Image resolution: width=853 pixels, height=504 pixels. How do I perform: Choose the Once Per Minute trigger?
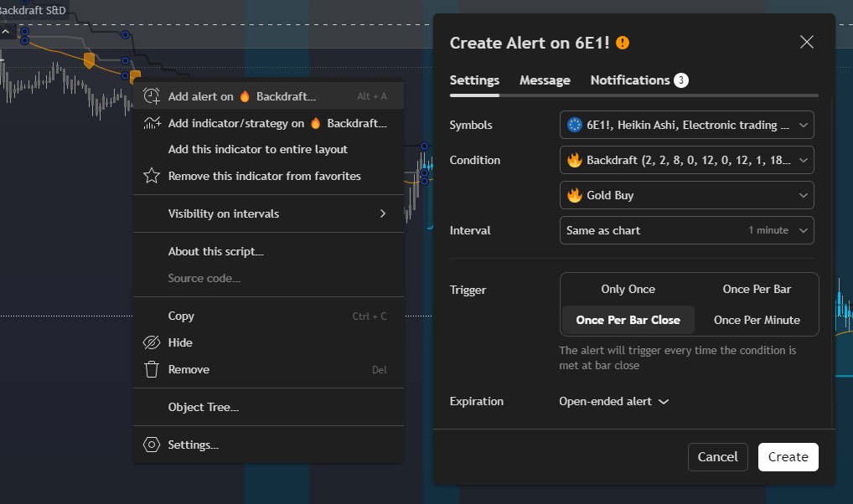(757, 320)
